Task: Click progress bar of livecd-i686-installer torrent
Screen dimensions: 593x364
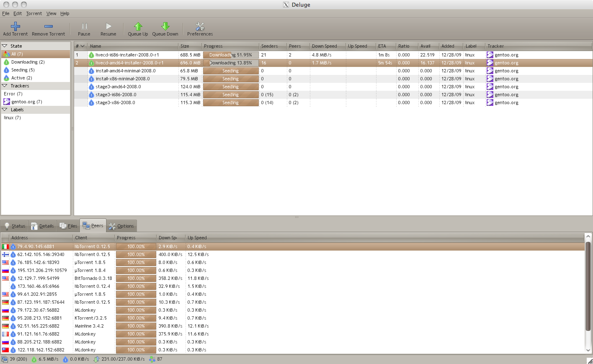Action: (231, 55)
